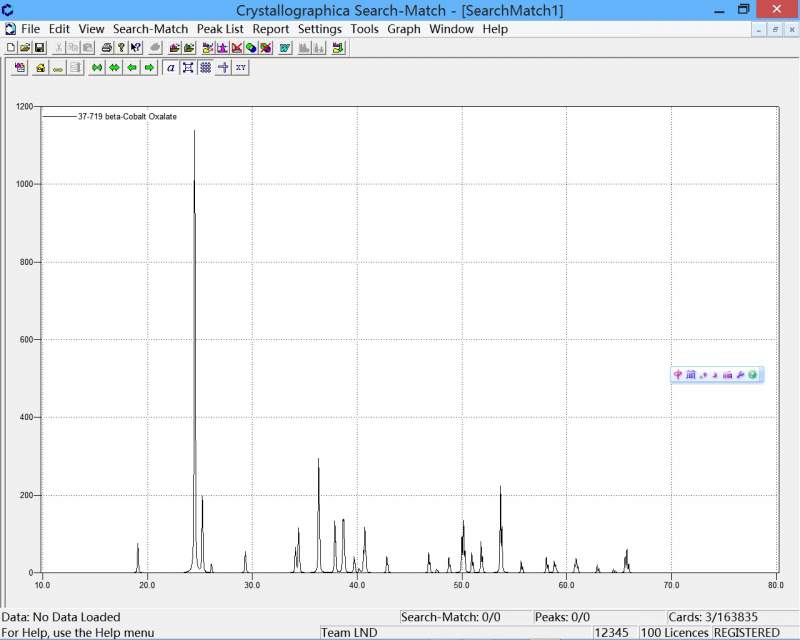Click the 'Team LND' status bar field

tap(349, 633)
